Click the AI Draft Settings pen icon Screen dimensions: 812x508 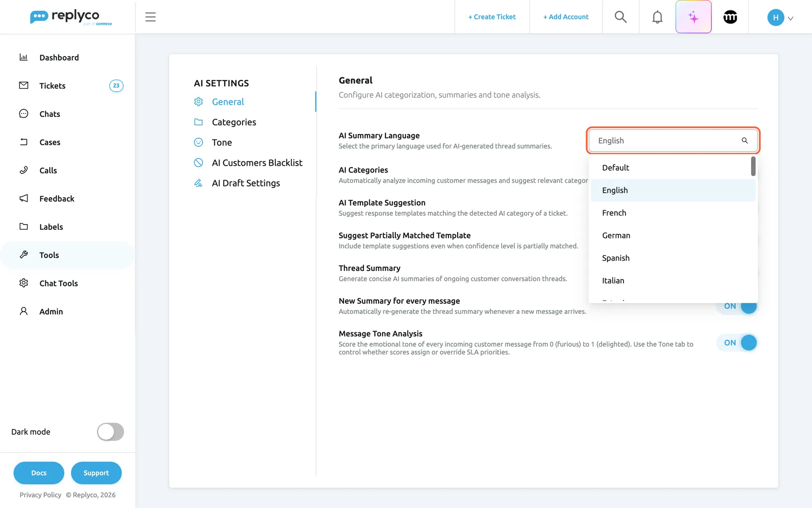pos(198,183)
